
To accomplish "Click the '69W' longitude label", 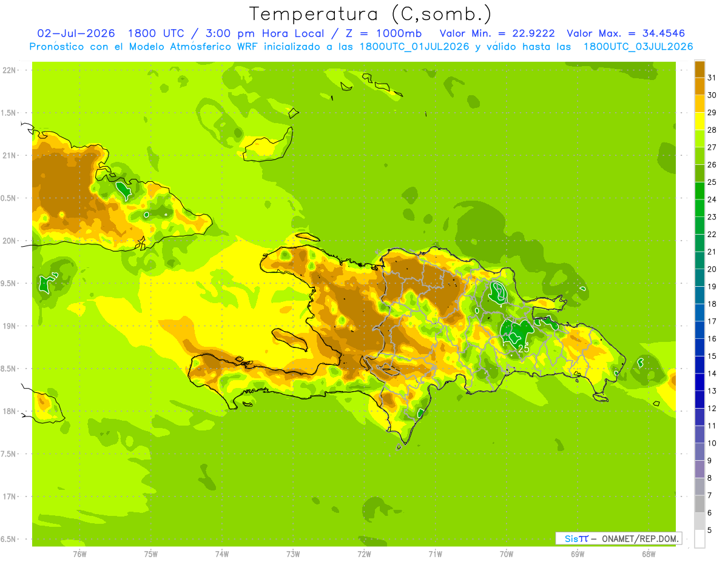I will click(x=578, y=554).
